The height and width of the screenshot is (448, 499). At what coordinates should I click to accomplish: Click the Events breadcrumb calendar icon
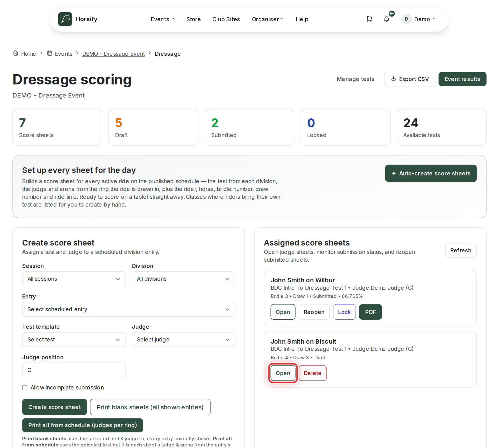[x=50, y=53]
